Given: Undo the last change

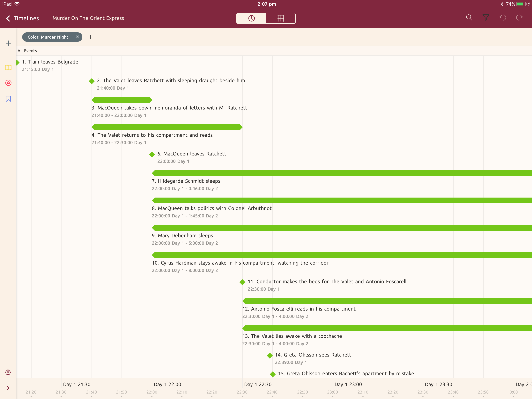Looking at the screenshot, I should tap(503, 18).
